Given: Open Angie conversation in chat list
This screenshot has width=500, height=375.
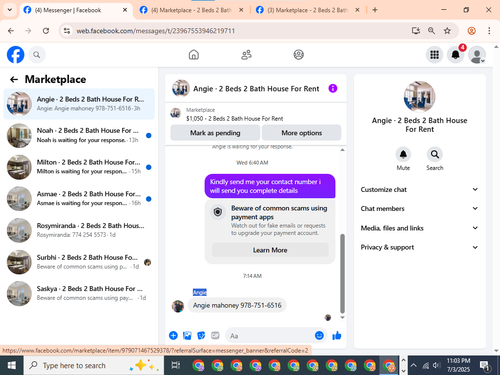Looking at the screenshot, I should coord(79,104).
